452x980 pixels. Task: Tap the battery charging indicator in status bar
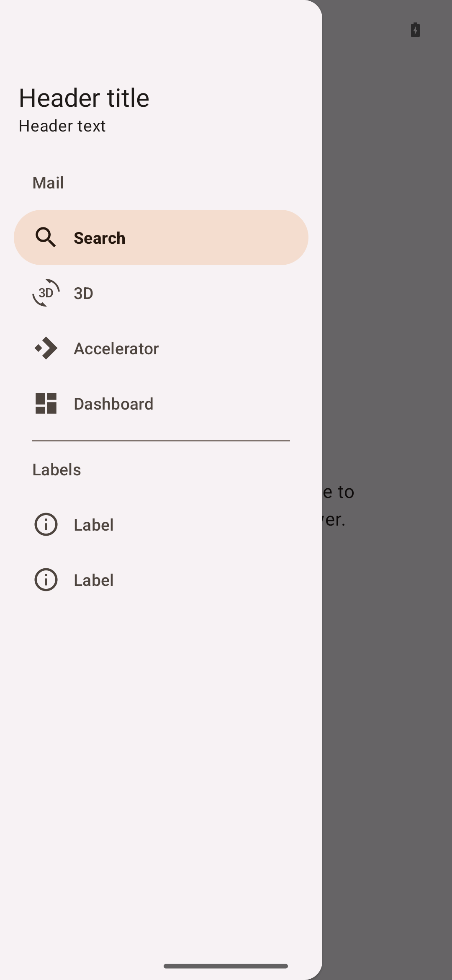point(416,30)
